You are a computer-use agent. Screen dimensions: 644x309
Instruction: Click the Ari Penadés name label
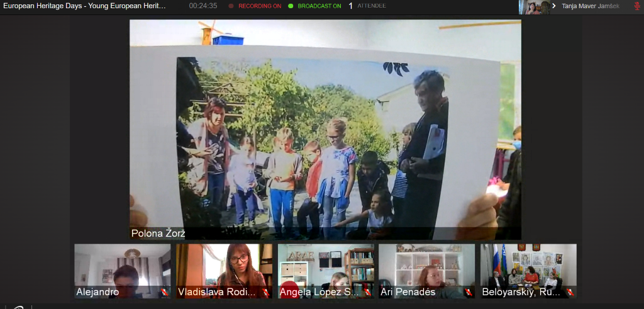[408, 292]
